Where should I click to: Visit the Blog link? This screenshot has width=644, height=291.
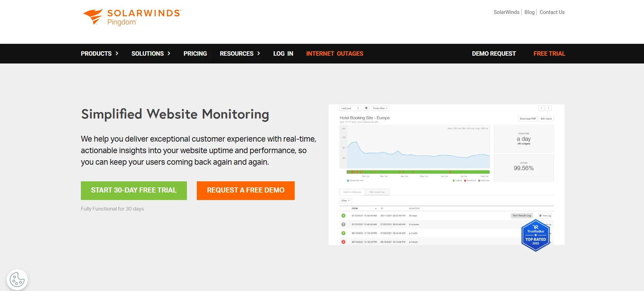coord(529,12)
